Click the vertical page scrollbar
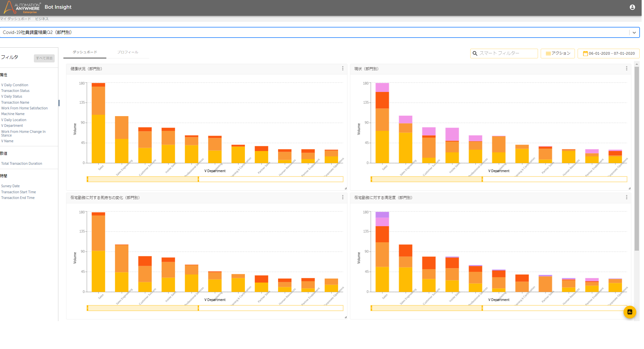 [x=636, y=158]
